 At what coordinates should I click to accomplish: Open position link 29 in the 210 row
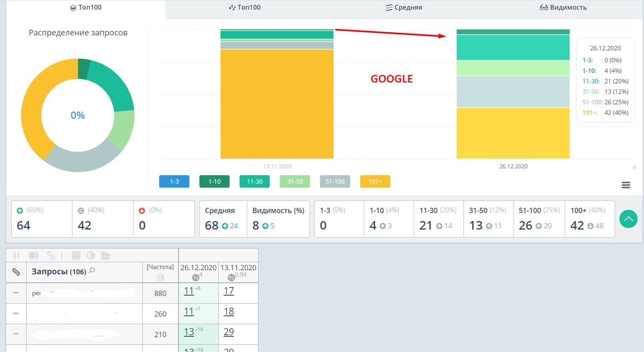pyautogui.click(x=229, y=332)
